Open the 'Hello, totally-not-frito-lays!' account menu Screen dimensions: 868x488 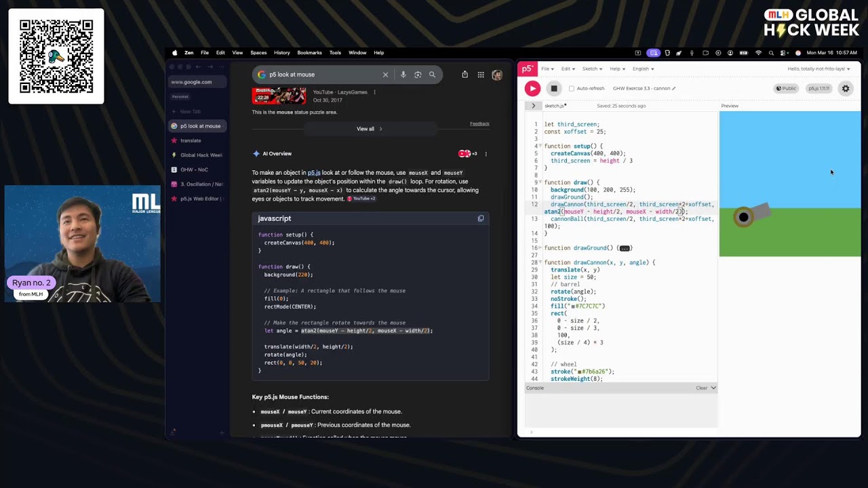tap(818, 68)
